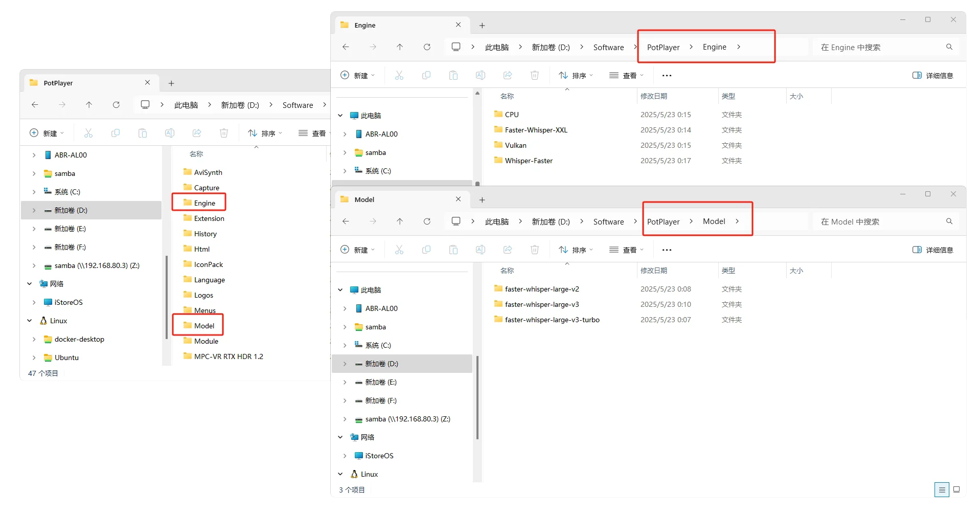Click the 在 Model 中搜索 search box

(x=879, y=222)
